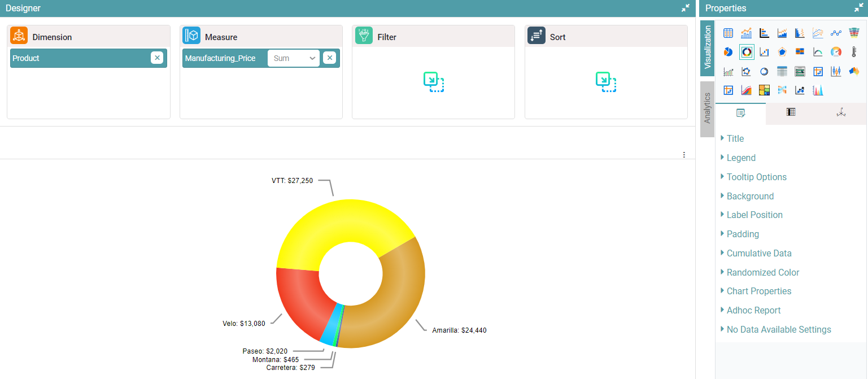Expand the Randomized Color section
The width and height of the screenshot is (868, 379).
pos(762,273)
